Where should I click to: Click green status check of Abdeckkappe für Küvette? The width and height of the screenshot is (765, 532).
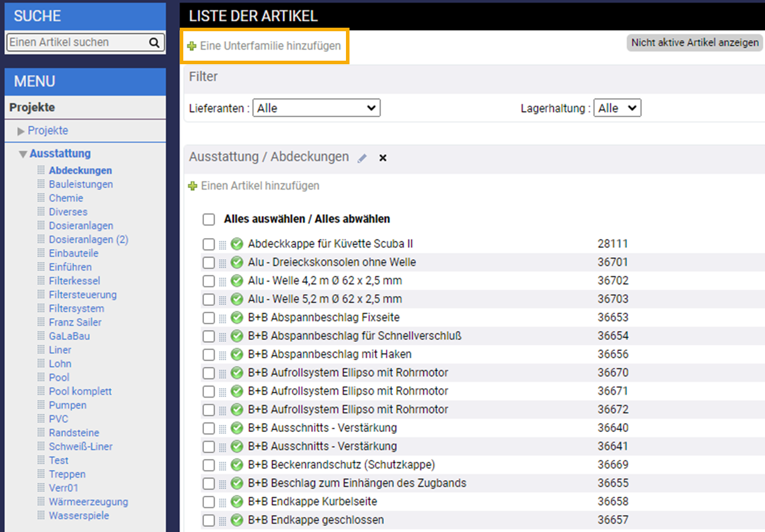click(x=237, y=244)
